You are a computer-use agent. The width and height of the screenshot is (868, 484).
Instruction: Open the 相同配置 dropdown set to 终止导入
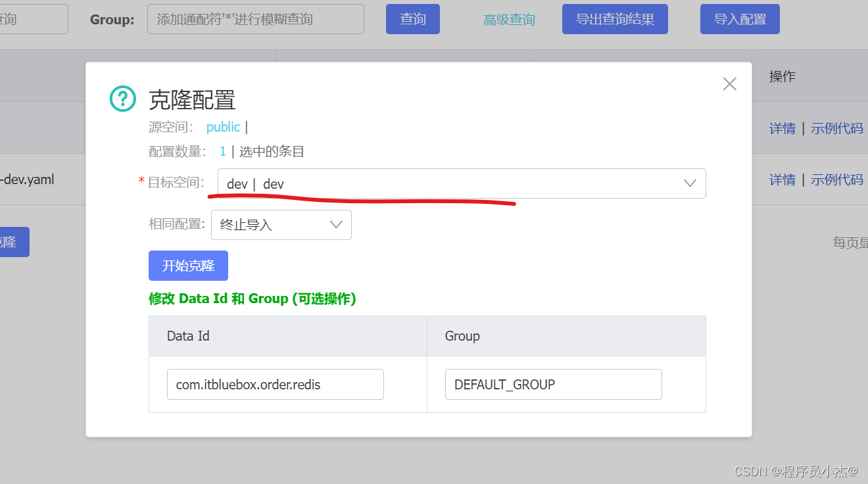click(x=281, y=225)
